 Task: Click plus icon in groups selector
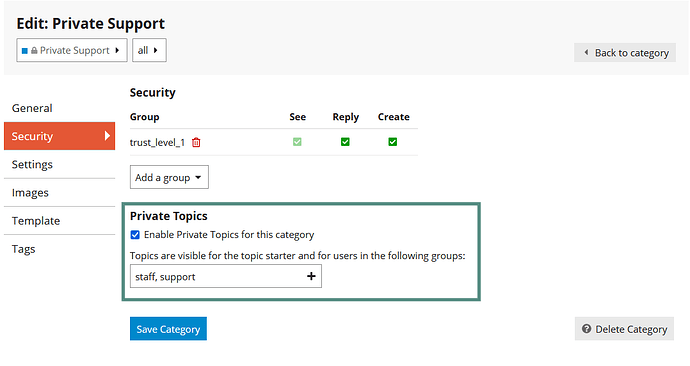pos(311,276)
